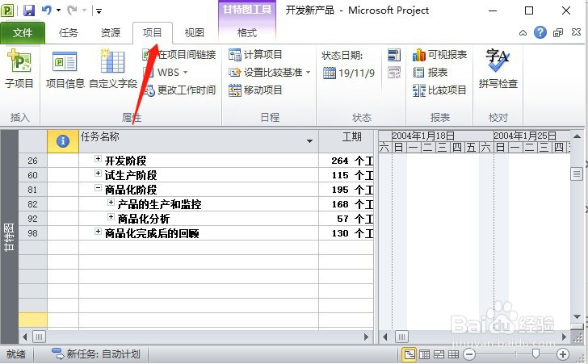The width and height of the screenshot is (588, 364).
Task: Click the Undo arrow icon
Action: (47, 10)
